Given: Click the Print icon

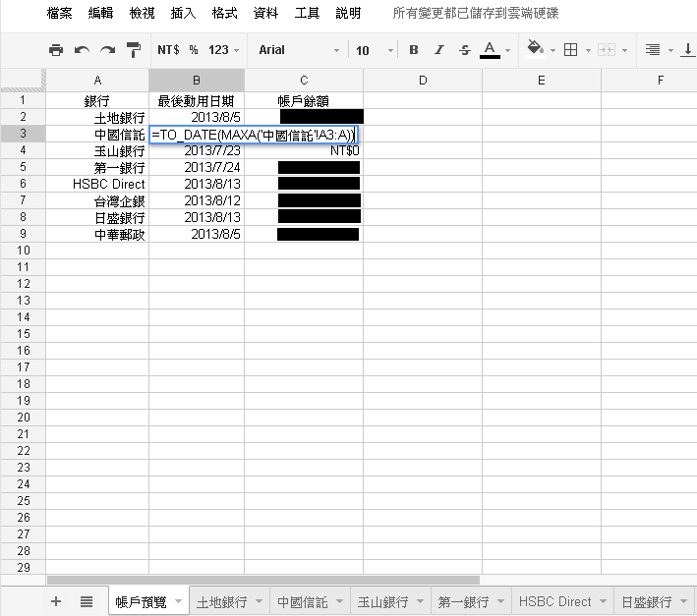Looking at the screenshot, I should tap(56, 50).
